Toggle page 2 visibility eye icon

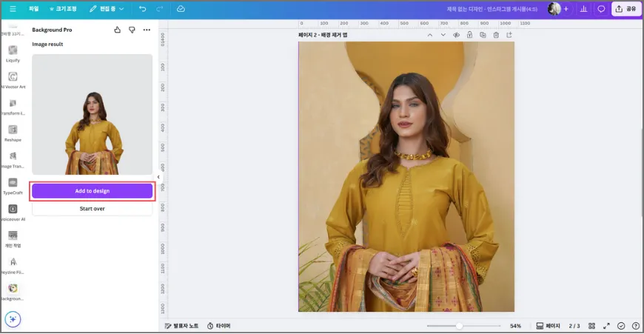coord(456,35)
